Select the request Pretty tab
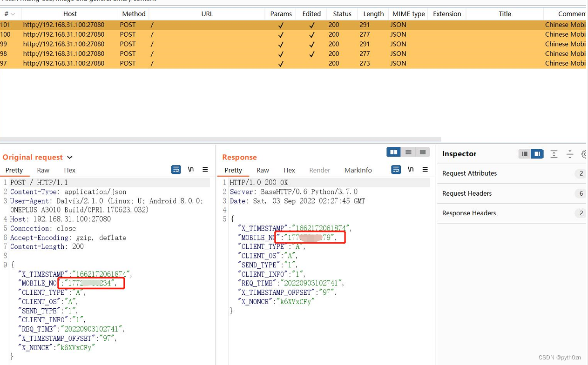 click(x=14, y=170)
